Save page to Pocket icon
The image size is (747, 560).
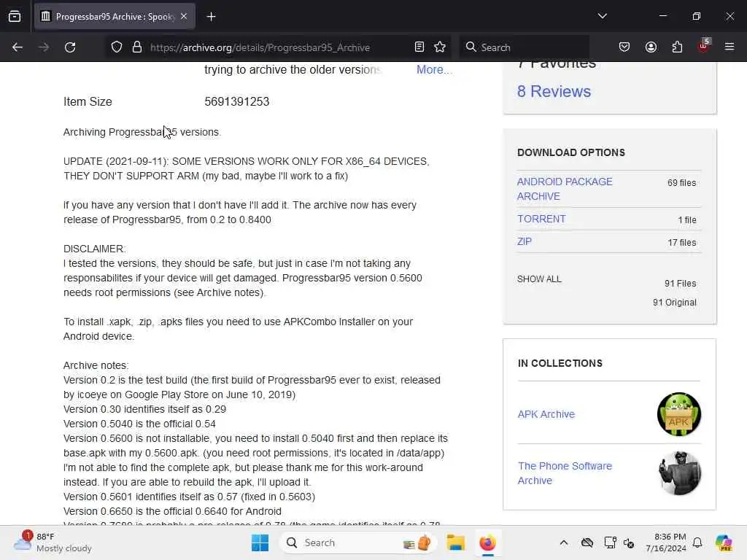pyautogui.click(x=624, y=47)
